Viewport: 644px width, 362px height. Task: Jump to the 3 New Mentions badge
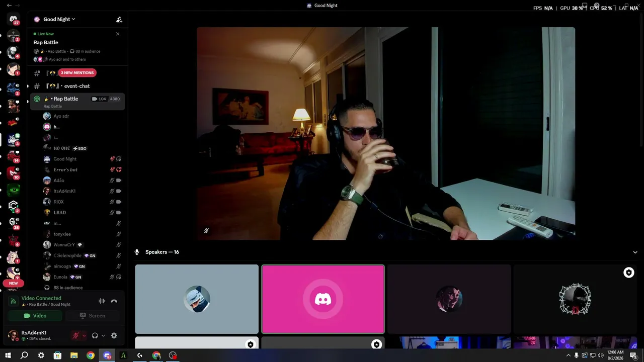point(77,73)
